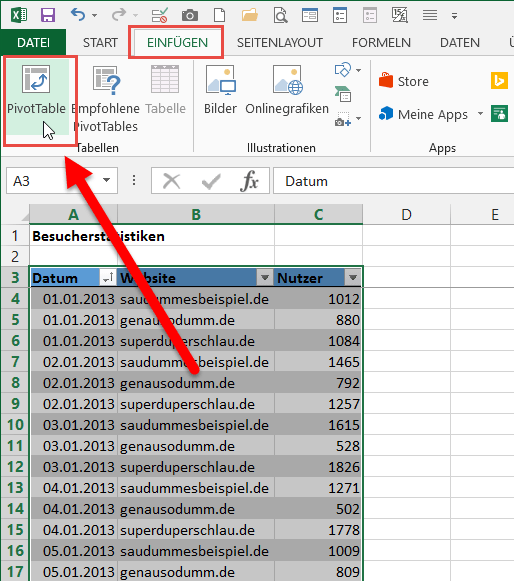Go to the DATEN ribbon tab
This screenshot has width=514, height=581.
coord(460,43)
